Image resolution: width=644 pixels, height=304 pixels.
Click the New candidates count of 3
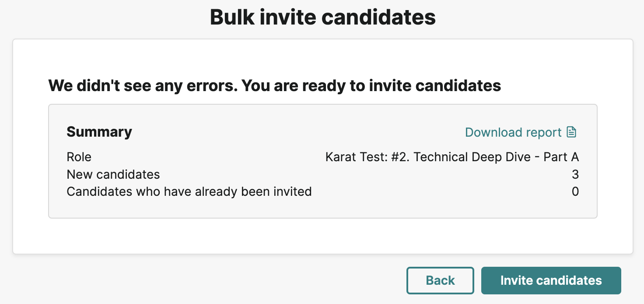pos(575,174)
